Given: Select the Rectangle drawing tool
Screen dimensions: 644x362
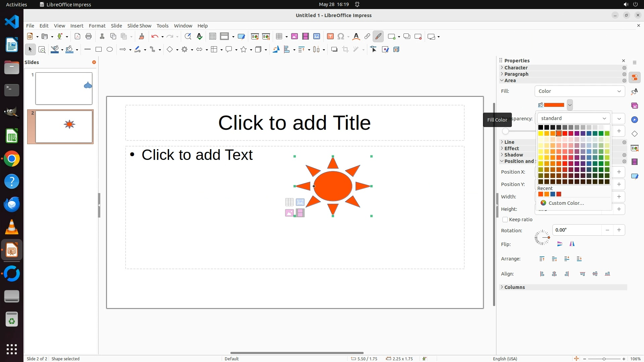Looking at the screenshot, I should pos(99,50).
